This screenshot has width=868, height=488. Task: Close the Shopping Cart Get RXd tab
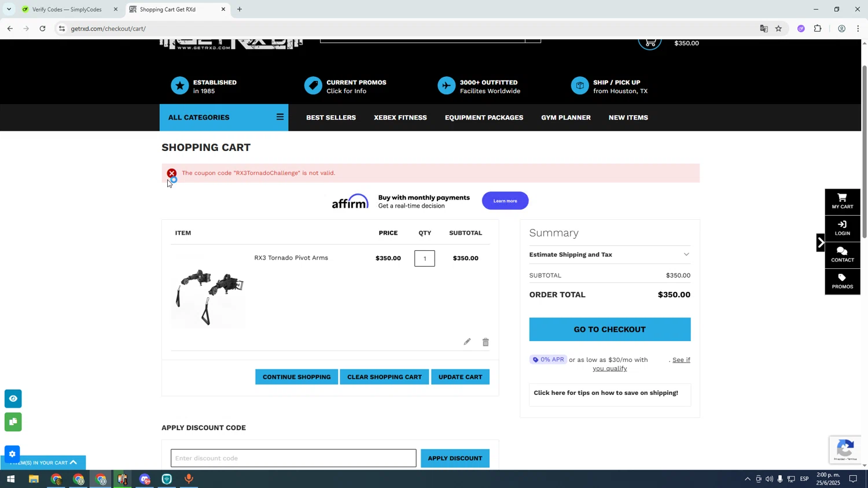[x=223, y=9]
